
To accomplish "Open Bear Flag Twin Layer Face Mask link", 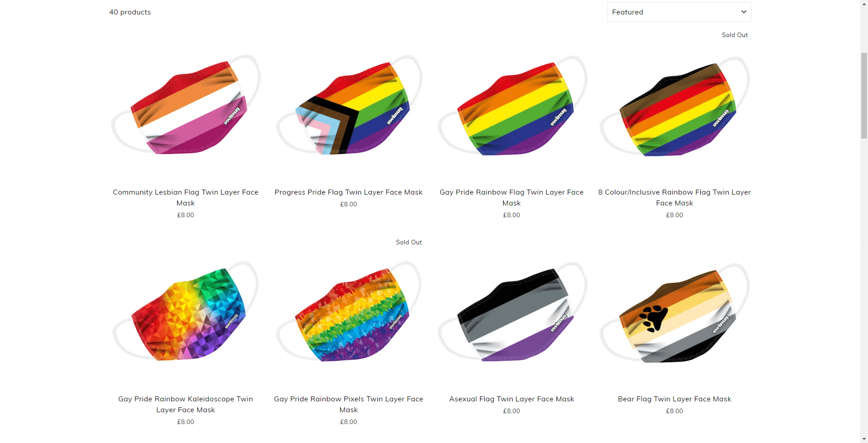I will coord(674,399).
